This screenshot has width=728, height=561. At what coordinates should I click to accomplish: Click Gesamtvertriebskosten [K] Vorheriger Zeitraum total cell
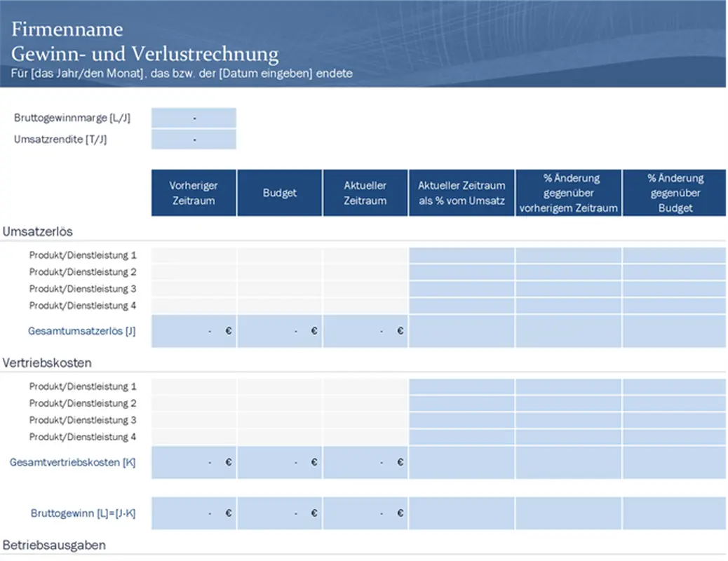[194, 463]
